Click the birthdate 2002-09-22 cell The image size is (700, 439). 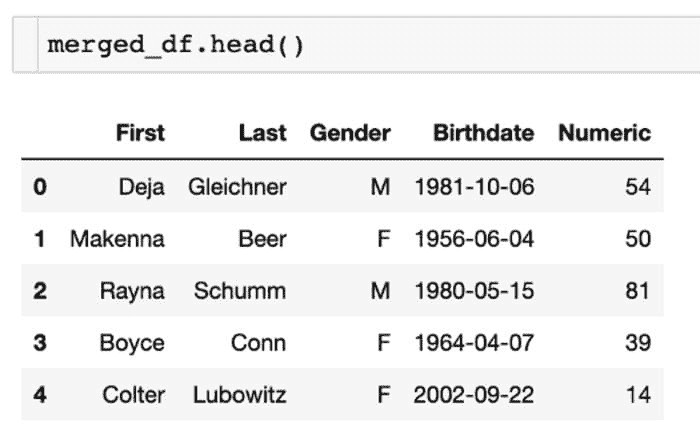473,395
